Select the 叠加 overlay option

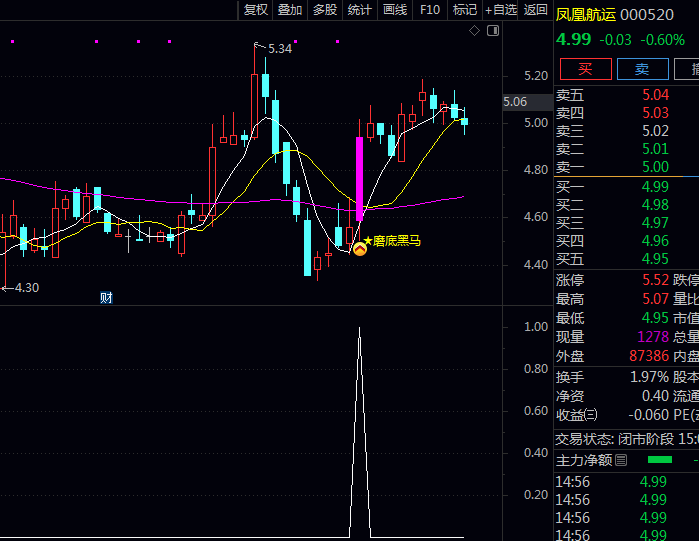point(290,10)
